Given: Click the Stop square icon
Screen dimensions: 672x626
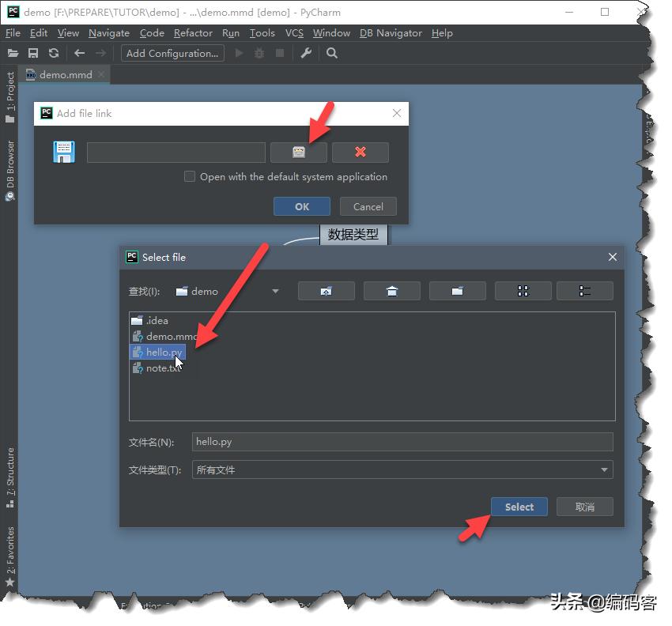Looking at the screenshot, I should [x=279, y=53].
